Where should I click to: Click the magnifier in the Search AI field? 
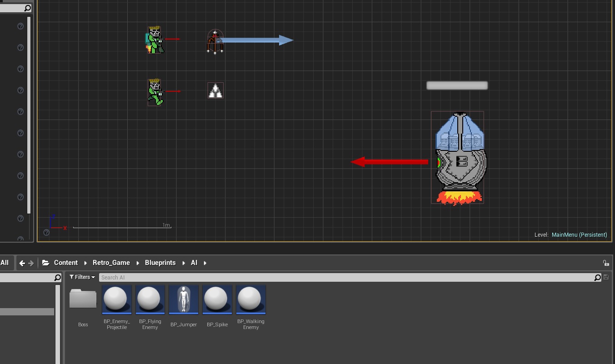pyautogui.click(x=597, y=278)
